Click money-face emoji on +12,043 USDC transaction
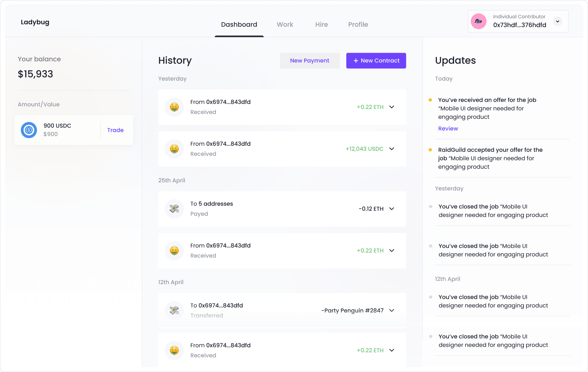Screen dimensions: 588x372 coord(174,149)
